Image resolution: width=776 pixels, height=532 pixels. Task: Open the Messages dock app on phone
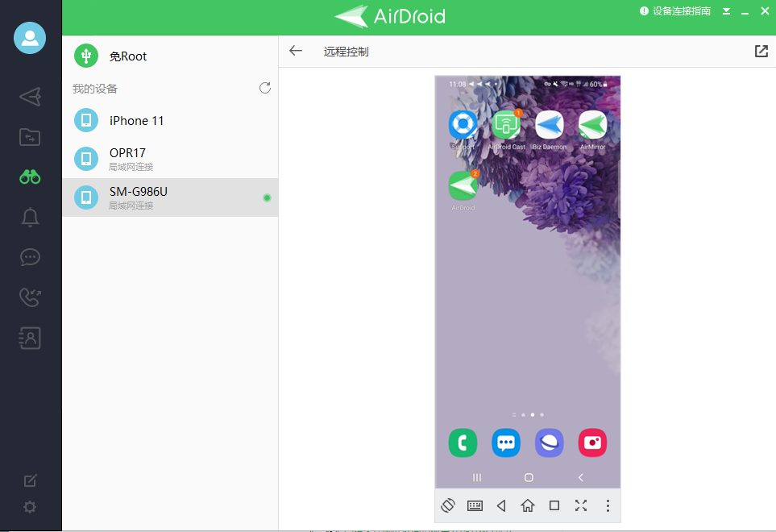pos(506,443)
